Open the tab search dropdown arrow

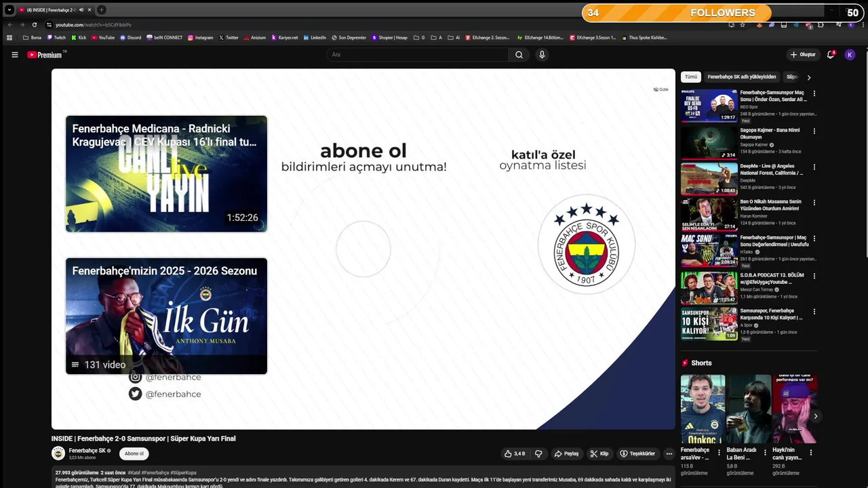(x=9, y=9)
